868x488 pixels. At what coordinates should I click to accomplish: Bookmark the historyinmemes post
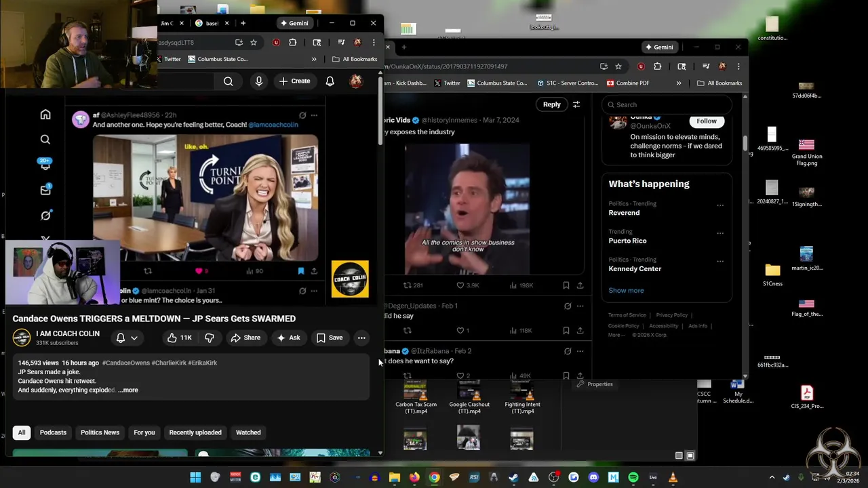(x=566, y=285)
